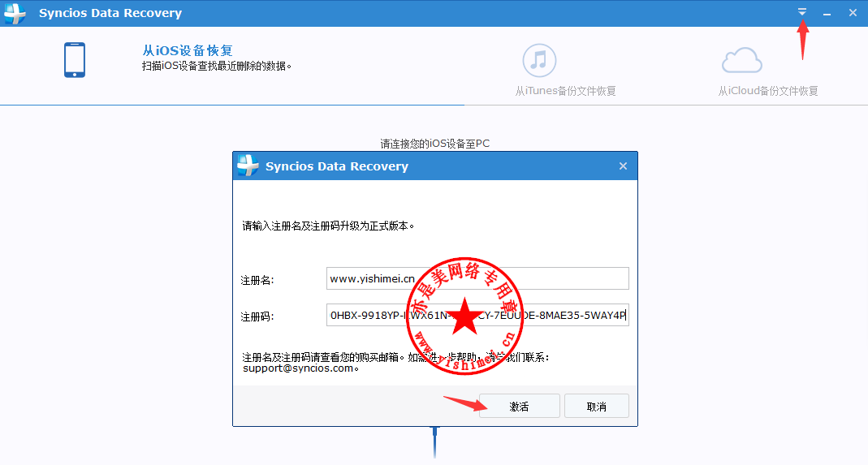Open the 从iCloud备份文件恢复 tab
Viewport: 868px width, 465px height.
(768, 91)
